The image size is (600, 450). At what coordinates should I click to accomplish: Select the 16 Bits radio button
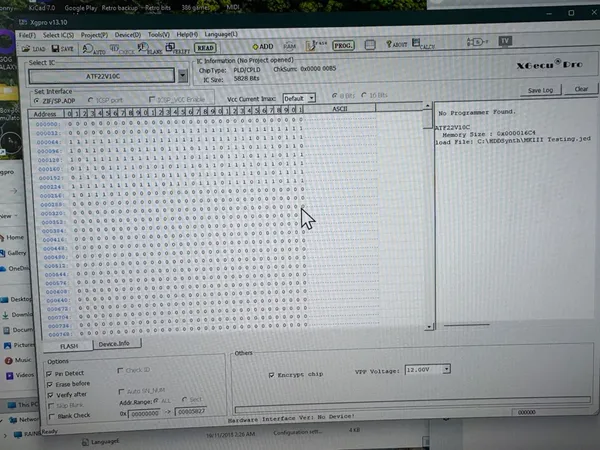pos(364,95)
